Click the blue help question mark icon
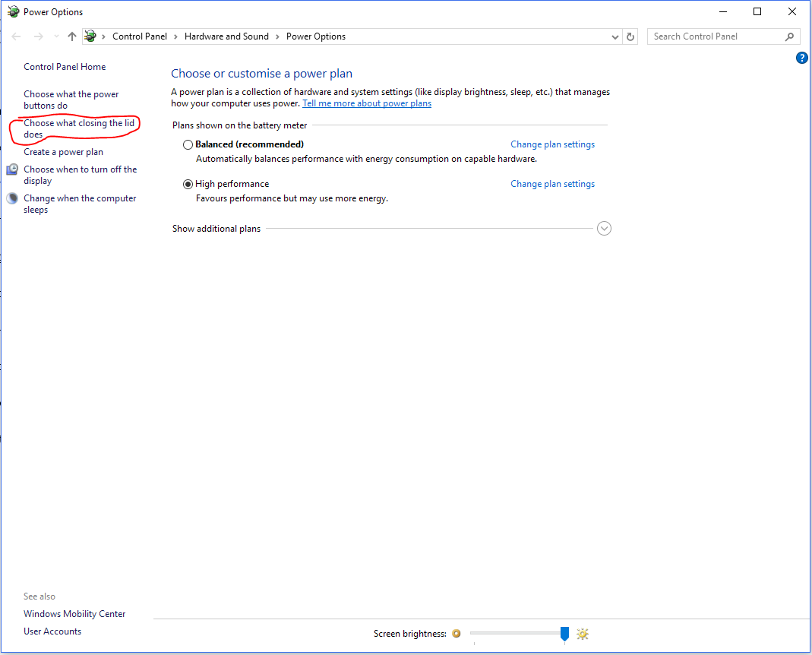This screenshot has height=655, width=812. pos(801,58)
